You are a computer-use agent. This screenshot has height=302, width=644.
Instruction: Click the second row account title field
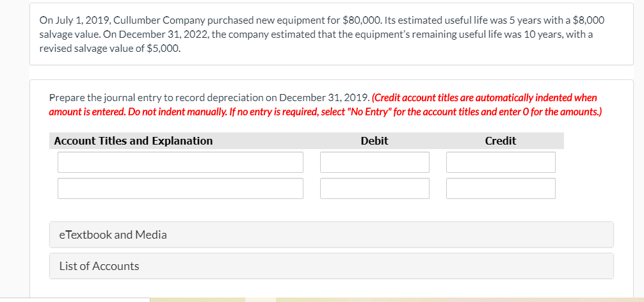coord(181,188)
